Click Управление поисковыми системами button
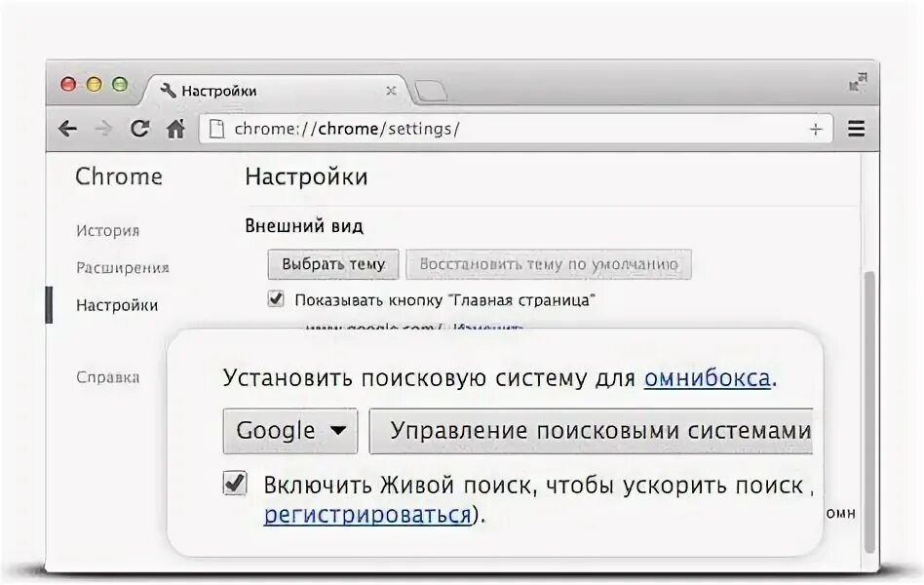Viewport: 924px width, 585px height. pos(591,431)
